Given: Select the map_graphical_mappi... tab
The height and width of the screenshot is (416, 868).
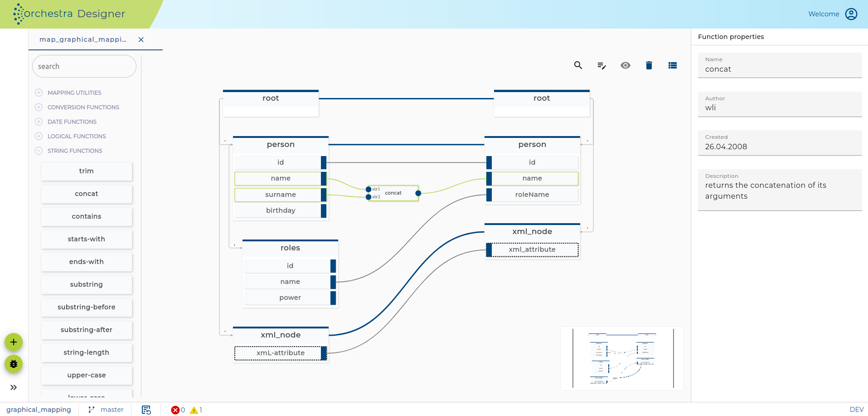Looking at the screenshot, I should point(83,39).
